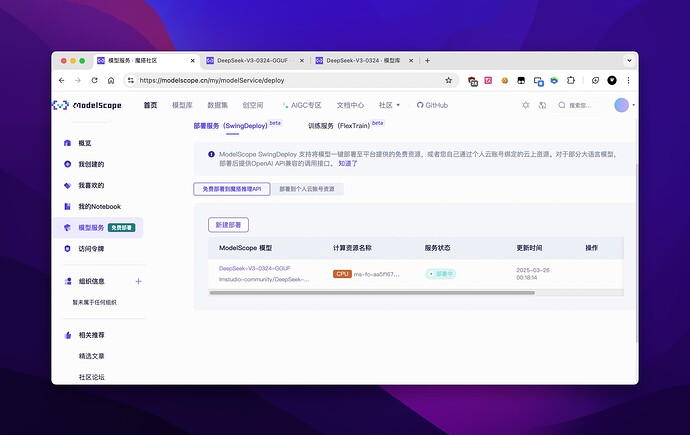Click the pink extension icon in toolbar

click(x=488, y=80)
